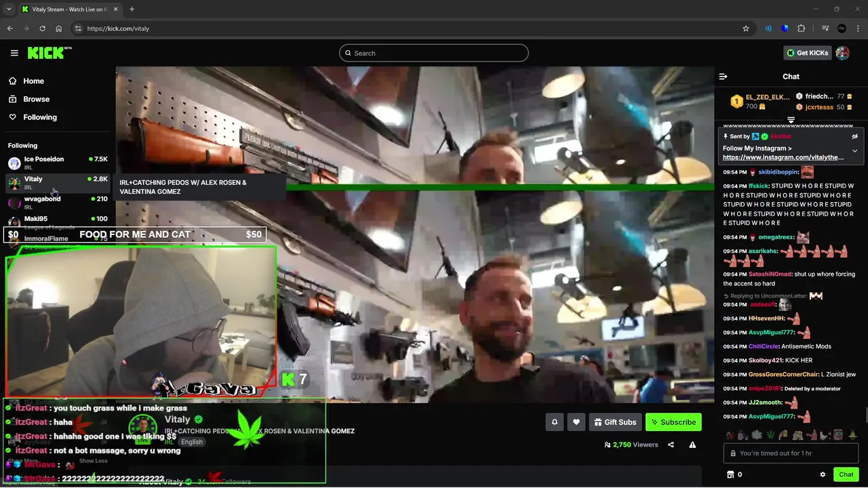Click the notification bell button
Screen dimensions: 868x488
click(555, 422)
